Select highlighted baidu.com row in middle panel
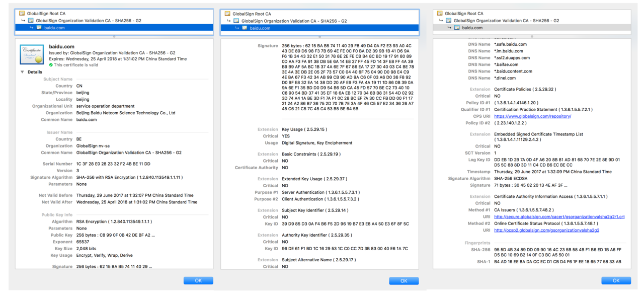 pos(319,28)
